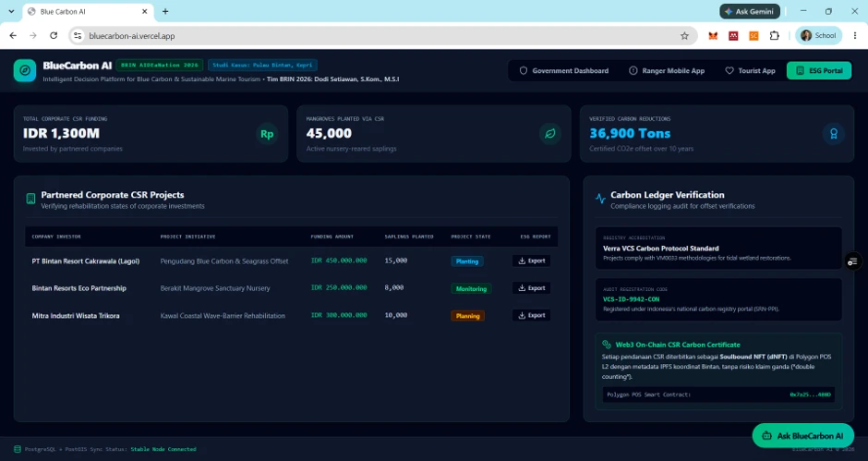Viewport: 868px width, 461px height.
Task: Click the floating settings icon at right edge
Action: click(852, 261)
